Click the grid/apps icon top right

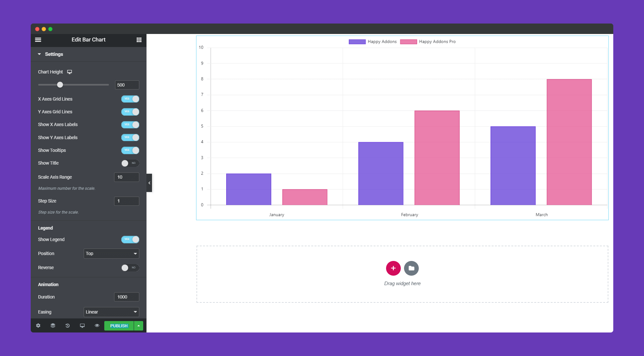[x=139, y=40]
